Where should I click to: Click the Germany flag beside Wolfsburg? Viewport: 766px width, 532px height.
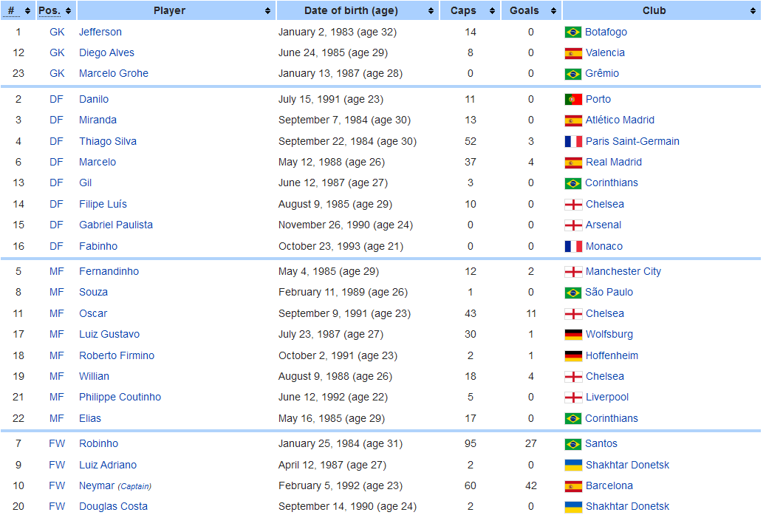point(572,335)
